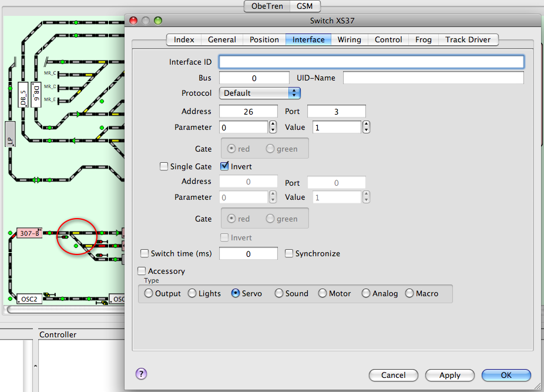Uncheck the first Invert checkbox
Screen dimensions: 544x392
[224, 166]
